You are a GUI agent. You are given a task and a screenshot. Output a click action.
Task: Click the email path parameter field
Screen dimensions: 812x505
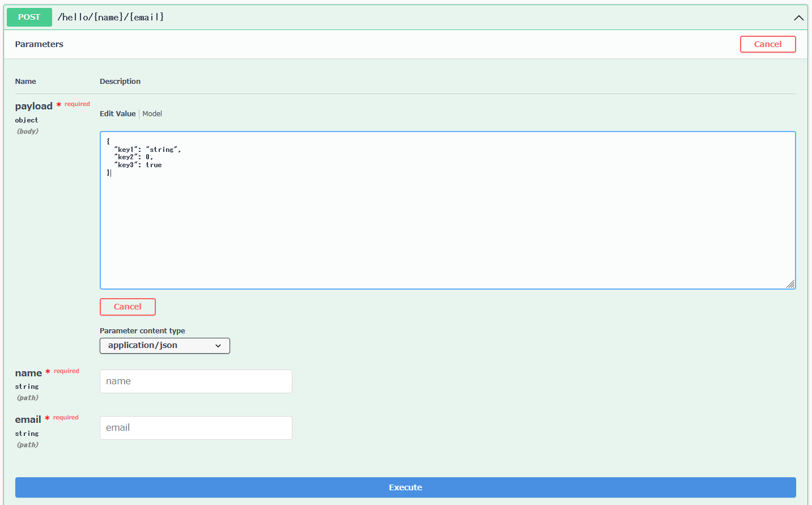[195, 428]
